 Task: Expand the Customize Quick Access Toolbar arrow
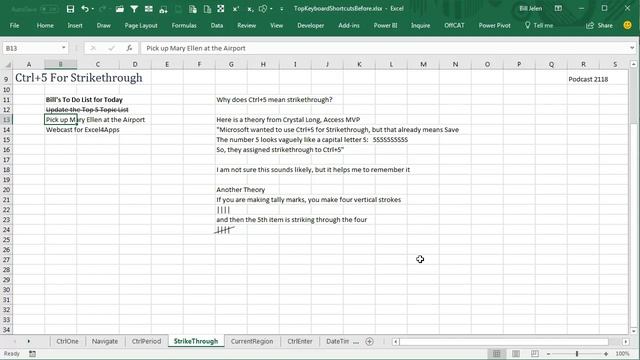[x=282, y=9]
